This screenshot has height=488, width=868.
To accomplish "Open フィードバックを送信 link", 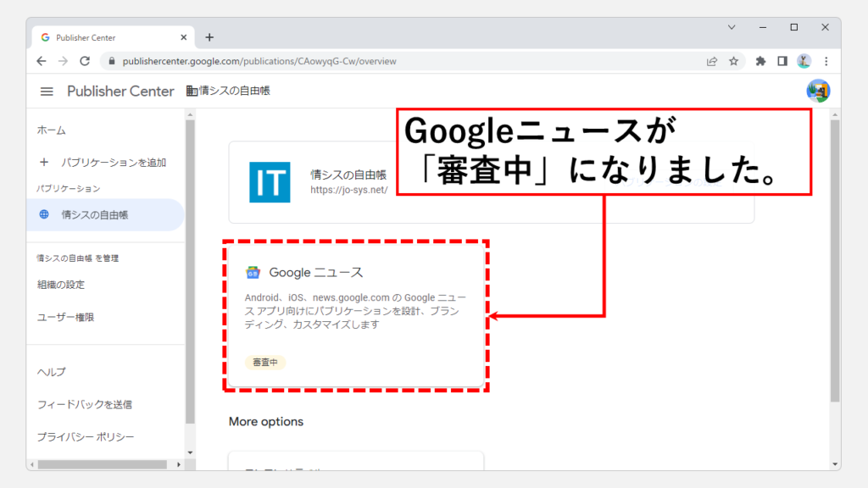I will [84, 404].
